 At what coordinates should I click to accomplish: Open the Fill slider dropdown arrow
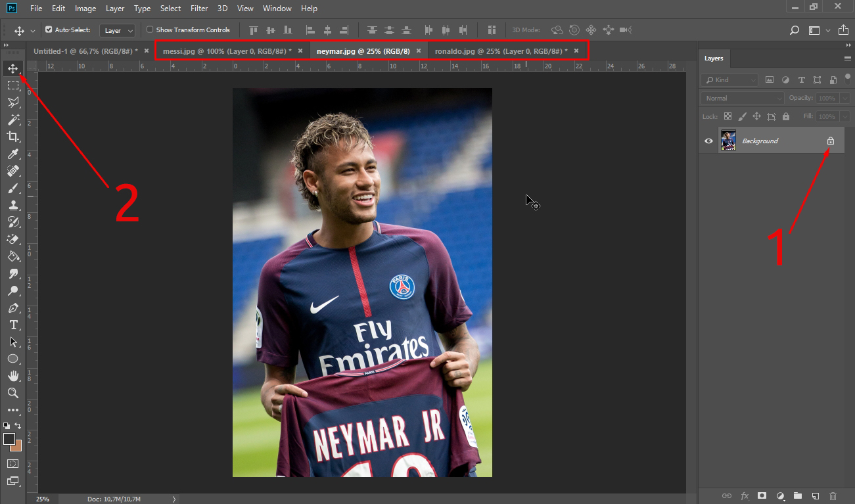pyautogui.click(x=844, y=116)
